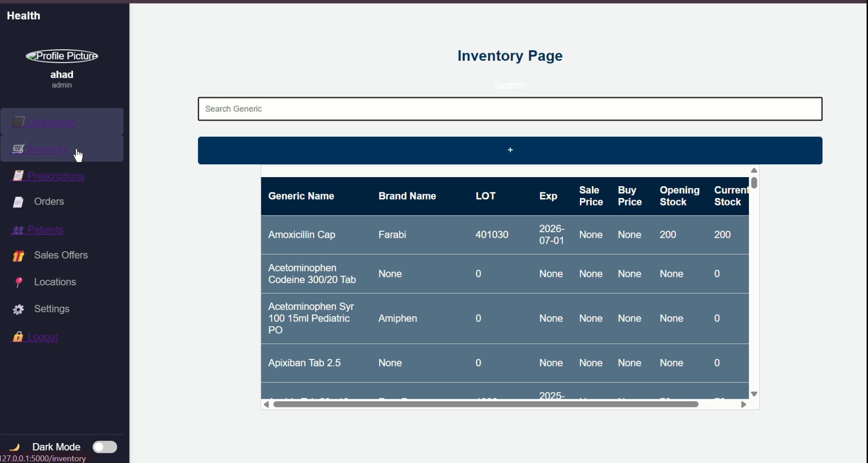Click the profile picture placeholder
The width and height of the screenshot is (868, 463).
point(62,56)
